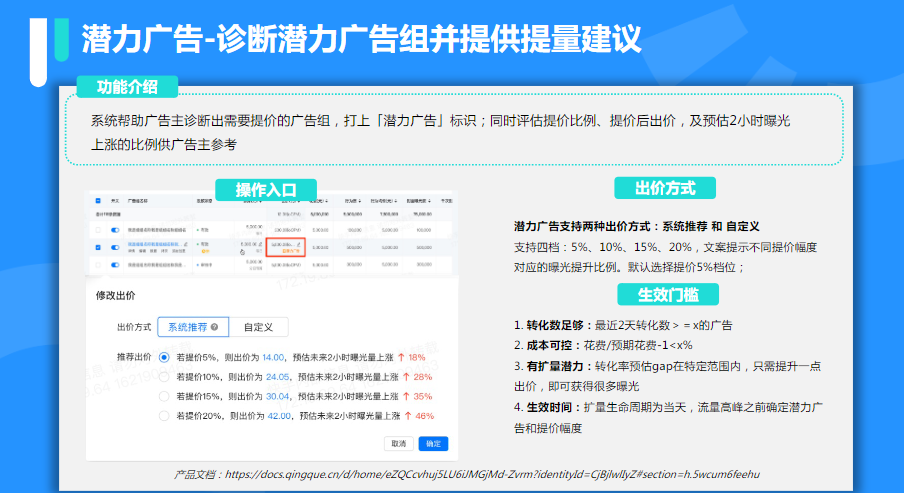Viewport: 904px width, 493px height.
Task: Click the slide title 潜力广告-诊断潜力广告组并提供提量建议
Action: (x=361, y=39)
